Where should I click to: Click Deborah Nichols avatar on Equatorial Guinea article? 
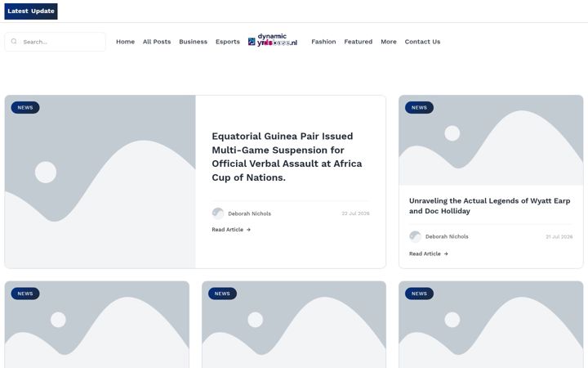pyautogui.click(x=218, y=213)
